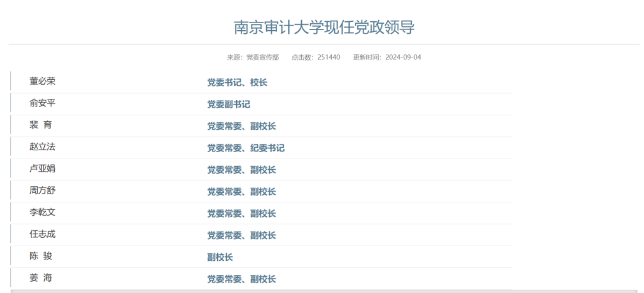Click the source label 党委宣传部
The height and width of the screenshot is (293, 644).
(263, 58)
